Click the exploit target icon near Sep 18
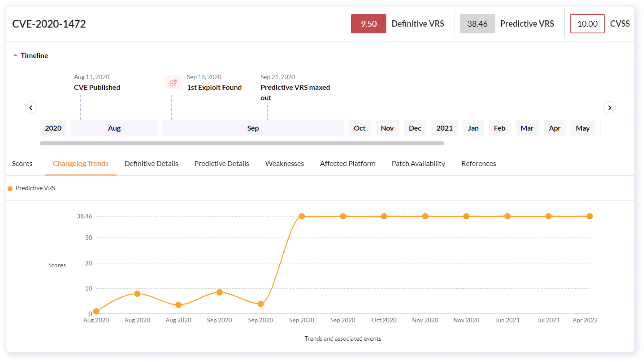The height and width of the screenshot is (362, 644). pyautogui.click(x=173, y=83)
